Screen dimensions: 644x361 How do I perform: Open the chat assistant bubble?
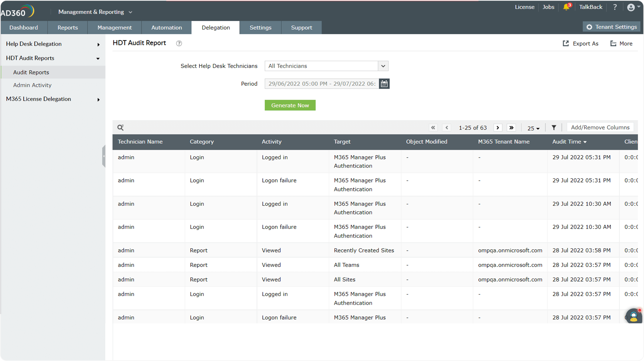[x=633, y=317]
